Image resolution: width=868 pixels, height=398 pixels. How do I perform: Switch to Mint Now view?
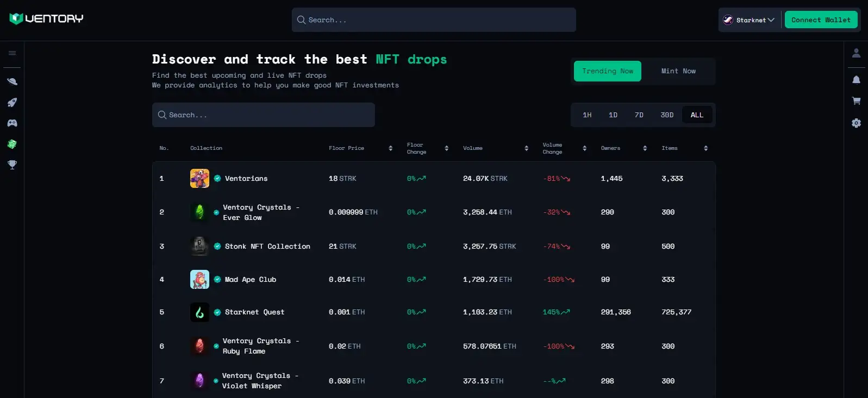[x=678, y=71]
